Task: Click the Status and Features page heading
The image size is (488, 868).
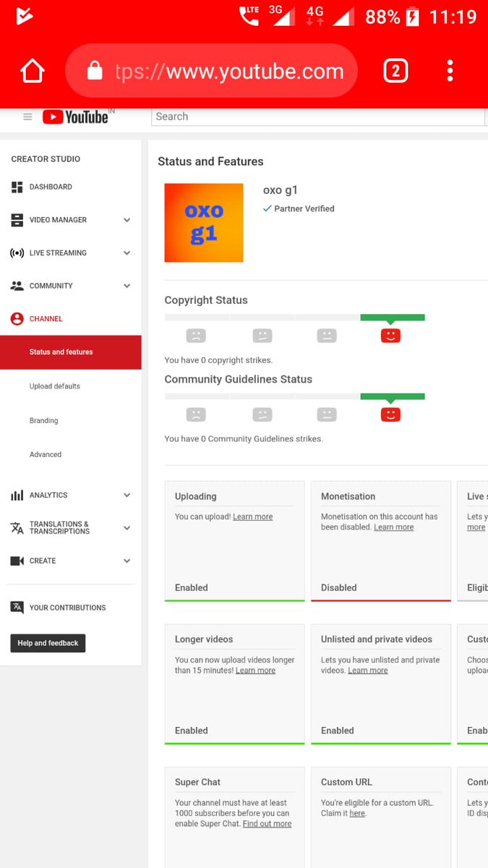Action: click(210, 161)
